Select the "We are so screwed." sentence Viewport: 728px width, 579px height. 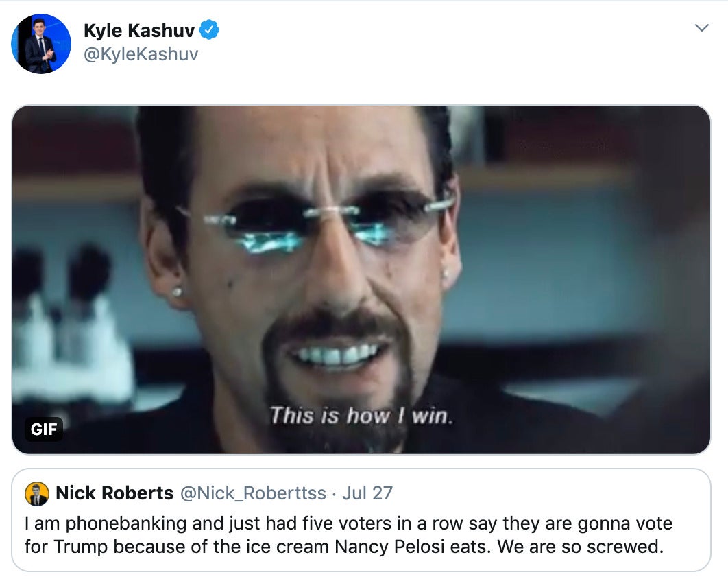tap(581, 547)
